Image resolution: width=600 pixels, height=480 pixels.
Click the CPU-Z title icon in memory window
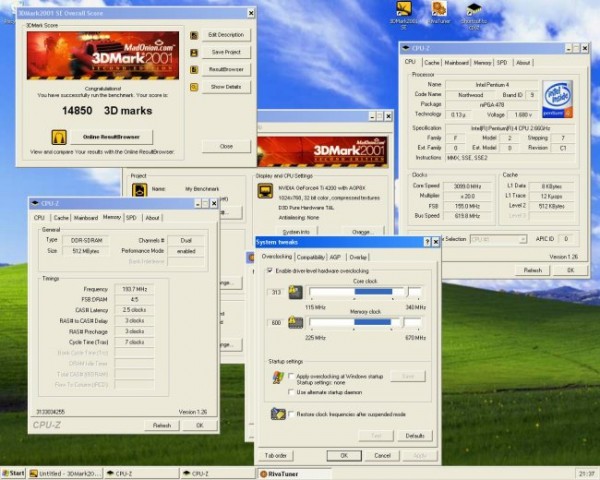tap(35, 203)
